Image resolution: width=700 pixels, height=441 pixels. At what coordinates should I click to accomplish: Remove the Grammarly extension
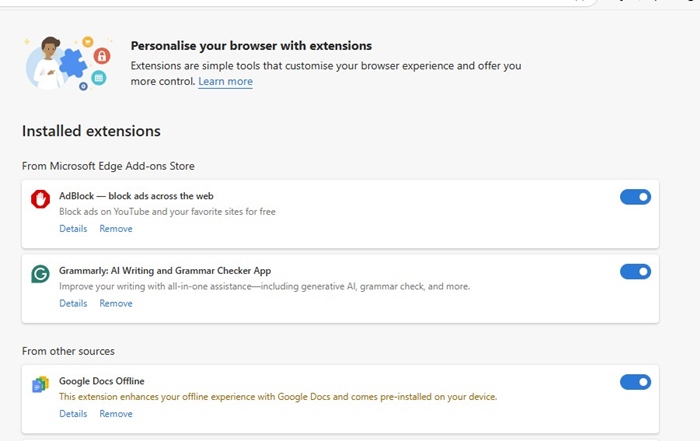[116, 304]
